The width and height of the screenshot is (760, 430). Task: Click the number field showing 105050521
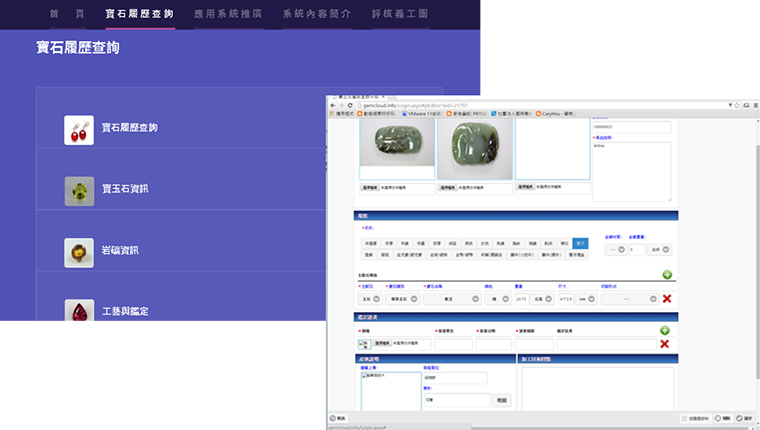[x=632, y=127]
